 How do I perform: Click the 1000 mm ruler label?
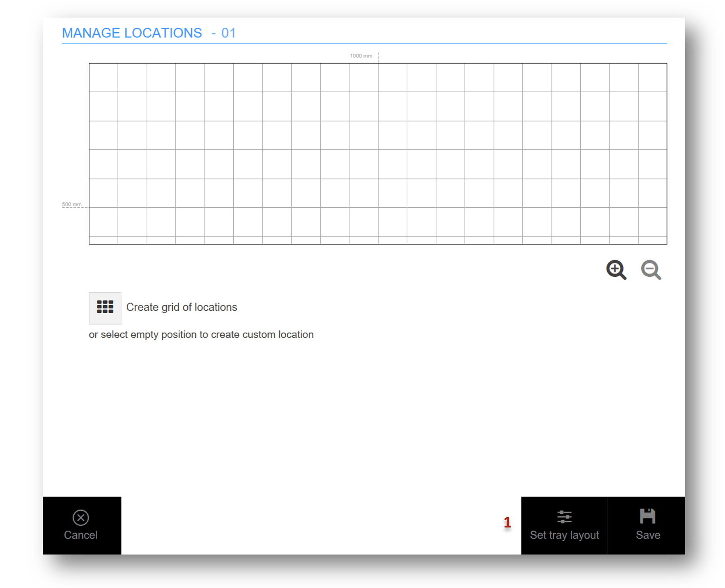[x=361, y=56]
